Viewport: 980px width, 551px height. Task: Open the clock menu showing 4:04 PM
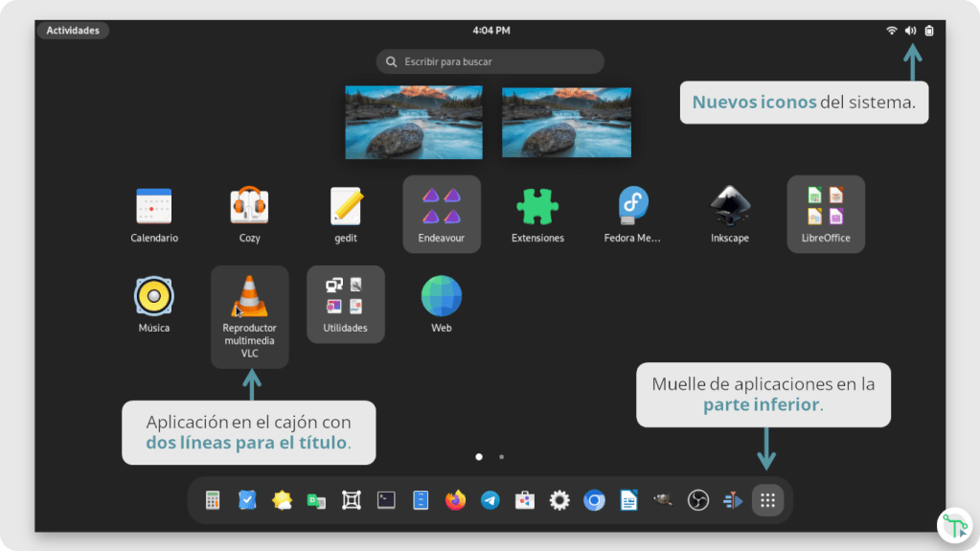point(490,31)
